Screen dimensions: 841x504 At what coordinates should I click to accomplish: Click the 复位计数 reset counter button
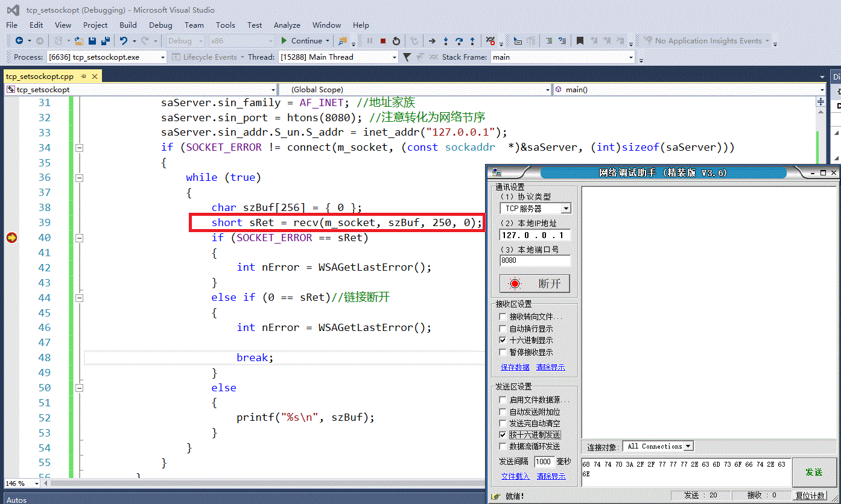click(x=810, y=496)
